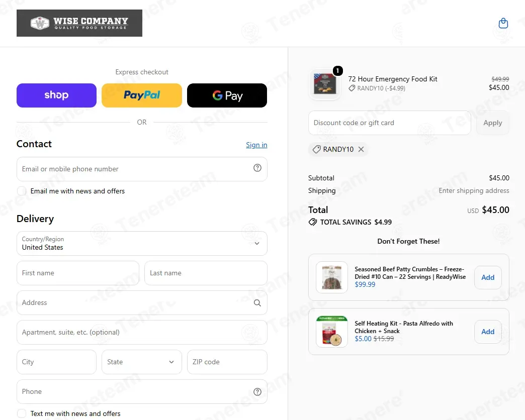Open the shopping bag cart icon
This screenshot has width=525, height=420.
[503, 23]
